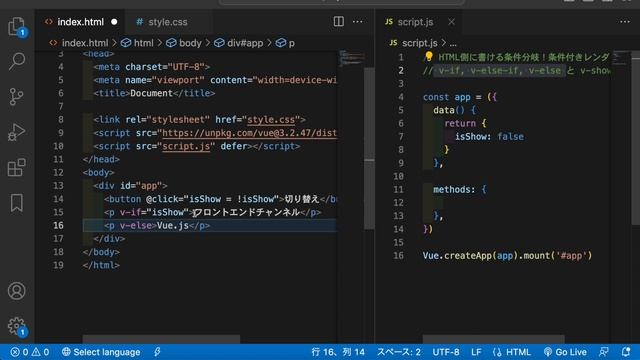Click the meta charset UTF-8 line

pos(152,67)
